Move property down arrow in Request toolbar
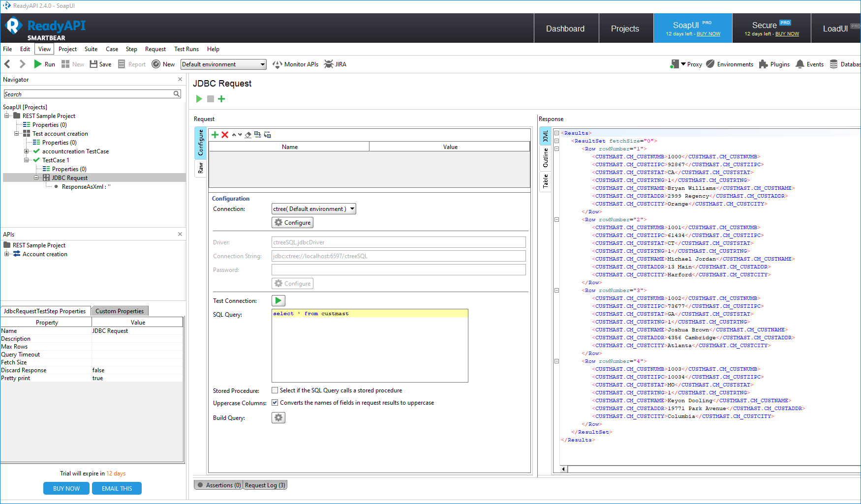 (240, 135)
